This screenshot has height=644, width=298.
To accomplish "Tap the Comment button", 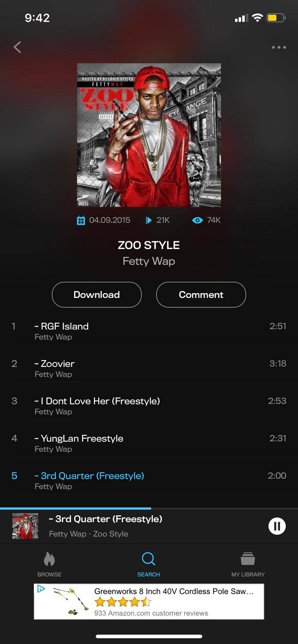I will click(x=201, y=295).
